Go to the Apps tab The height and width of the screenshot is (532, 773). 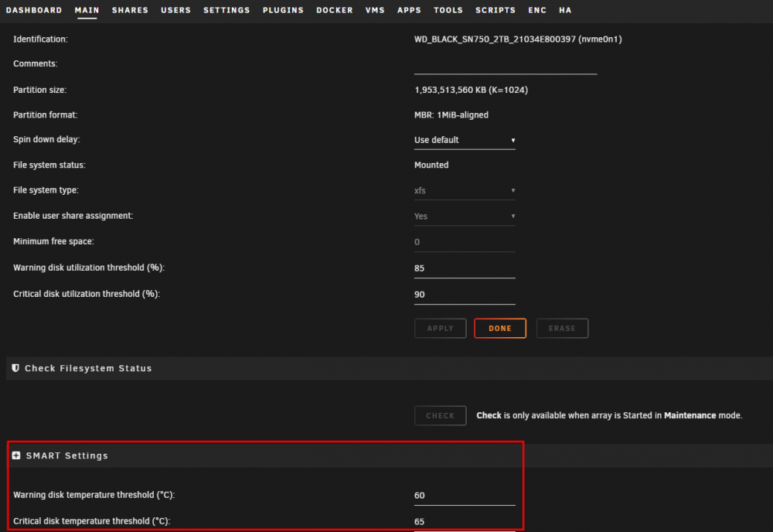click(409, 10)
